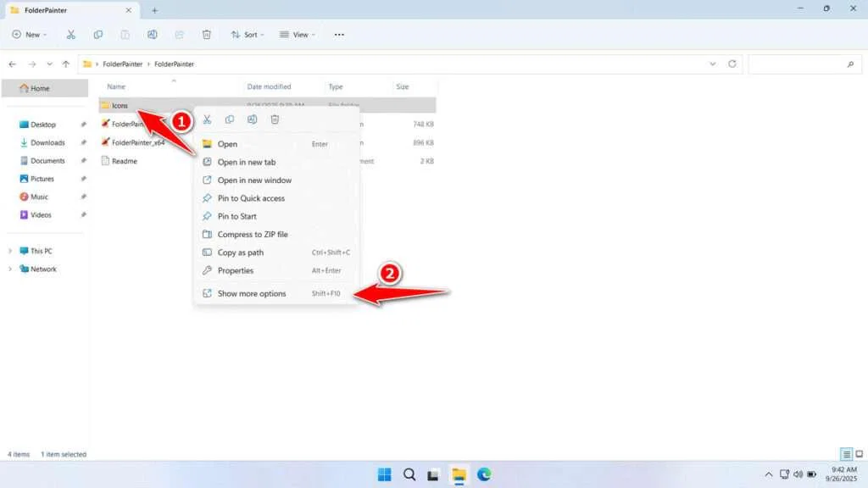The image size is (868, 488).
Task: Unpin Downloads in the sidebar
Action: pos(83,142)
